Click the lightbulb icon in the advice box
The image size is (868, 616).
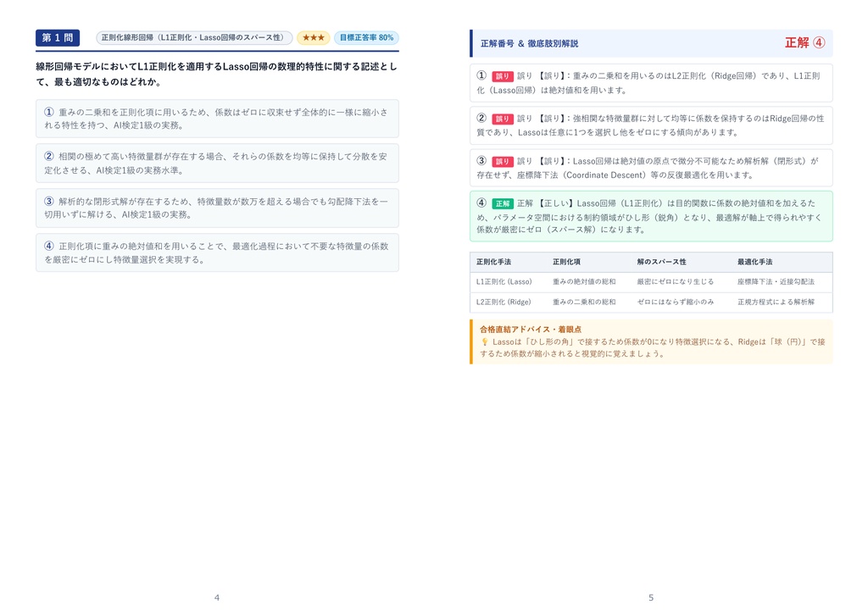point(485,342)
